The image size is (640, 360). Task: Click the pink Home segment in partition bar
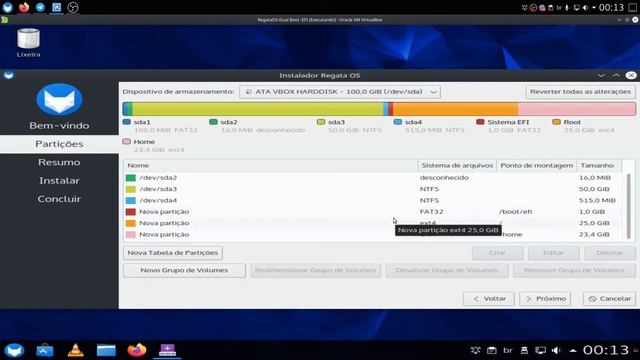[x=577, y=109]
